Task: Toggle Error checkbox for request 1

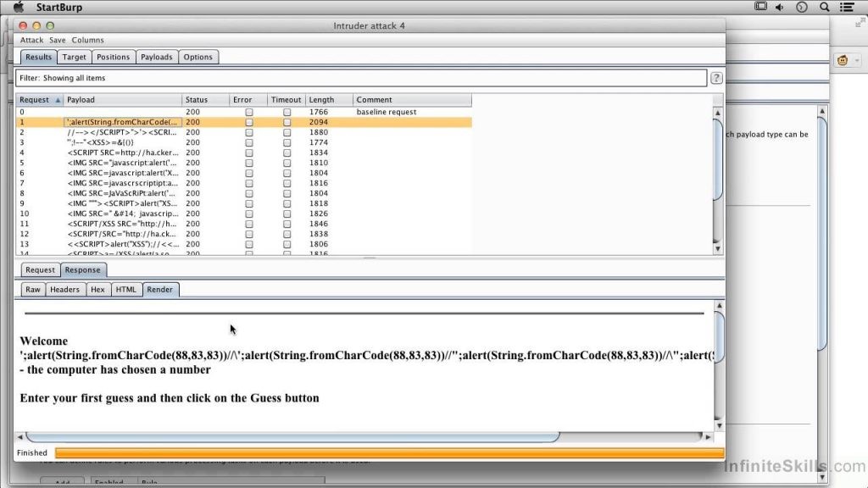Action: 249,122
